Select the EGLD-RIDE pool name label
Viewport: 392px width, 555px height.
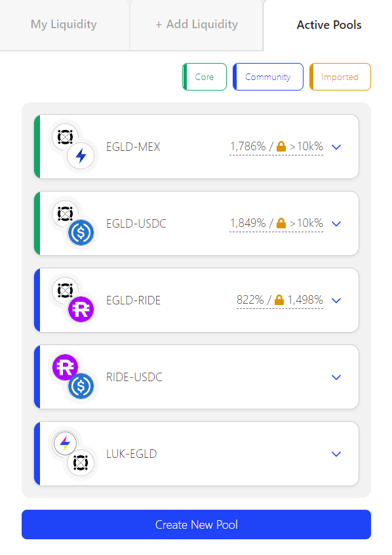click(x=133, y=300)
